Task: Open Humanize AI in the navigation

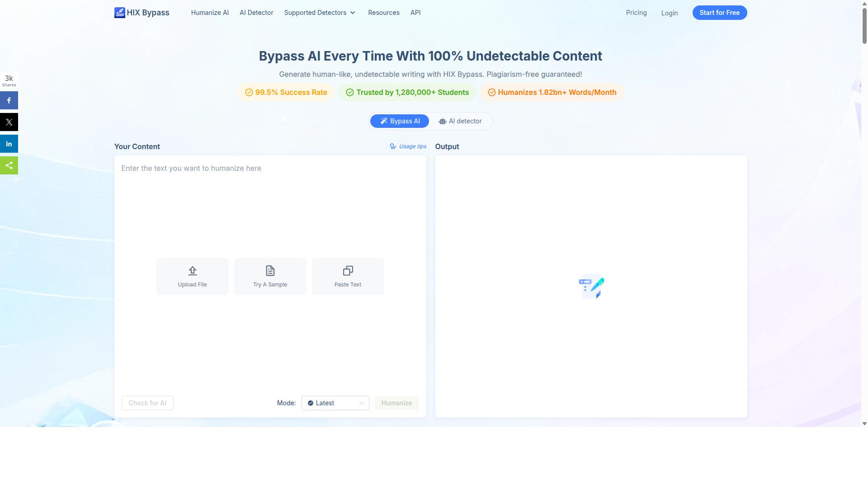Action: point(210,13)
